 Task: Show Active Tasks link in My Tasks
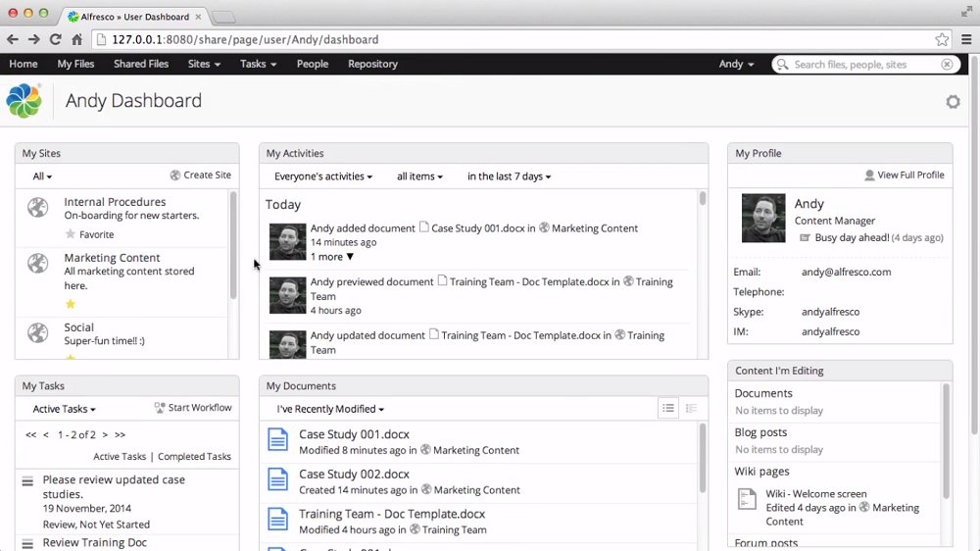click(x=120, y=457)
